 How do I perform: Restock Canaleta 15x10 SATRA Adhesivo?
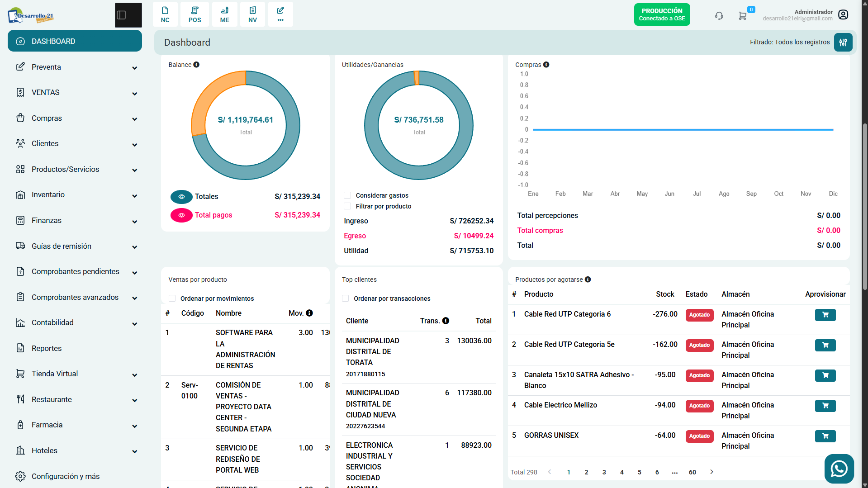pos(825,375)
